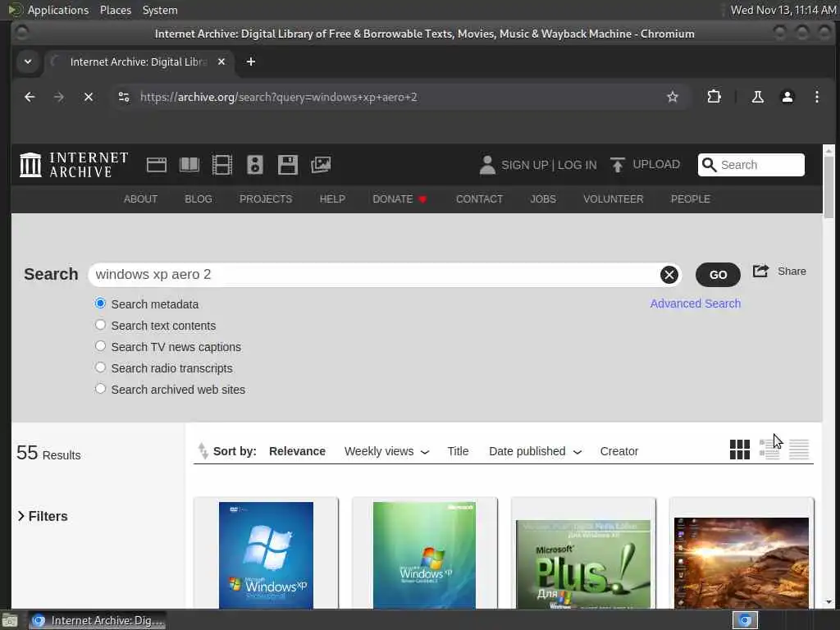
Task: Select Search metadata radio button
Action: coord(100,304)
